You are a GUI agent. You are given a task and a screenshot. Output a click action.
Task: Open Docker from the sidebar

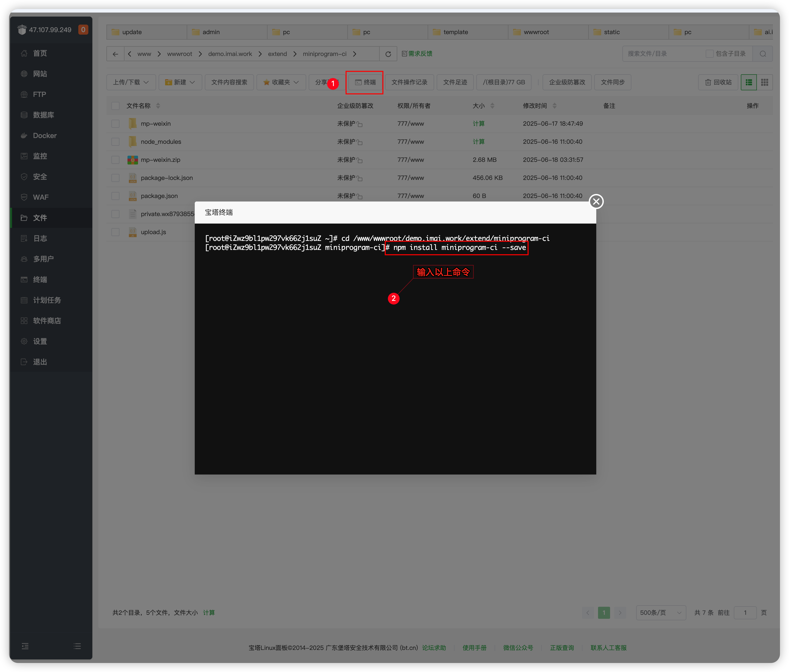point(45,136)
